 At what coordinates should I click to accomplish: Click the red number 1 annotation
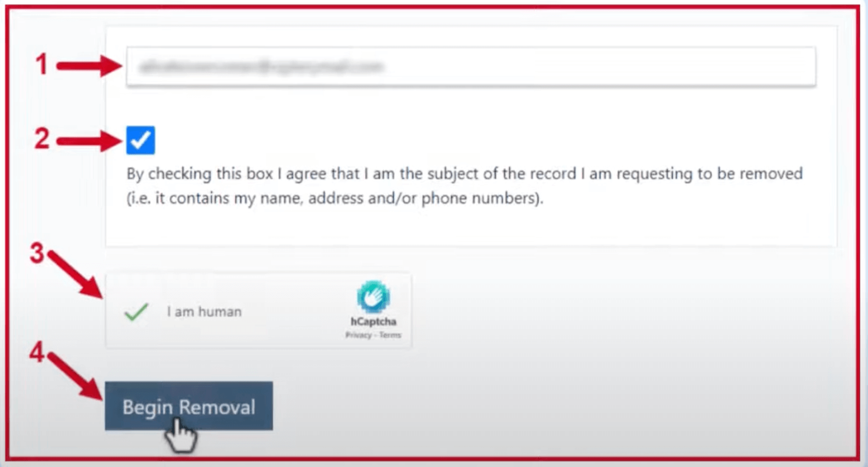42,64
